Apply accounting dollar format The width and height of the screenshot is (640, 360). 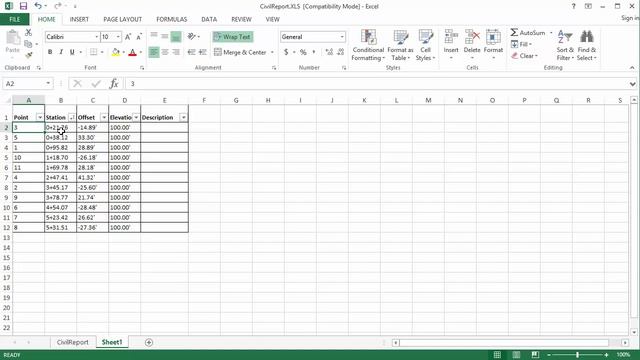[x=286, y=52]
